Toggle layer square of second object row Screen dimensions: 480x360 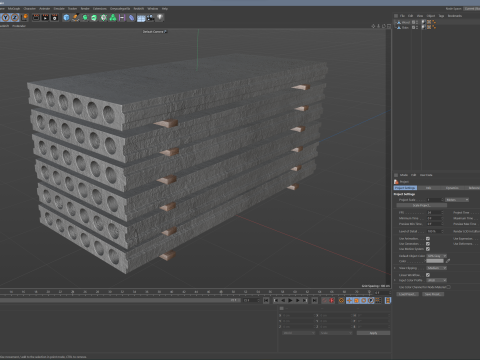pos(413,27)
